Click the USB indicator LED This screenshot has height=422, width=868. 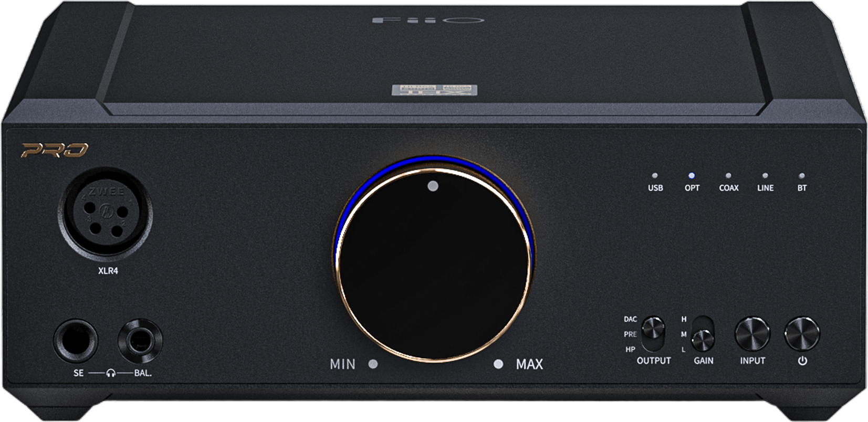[655, 176]
